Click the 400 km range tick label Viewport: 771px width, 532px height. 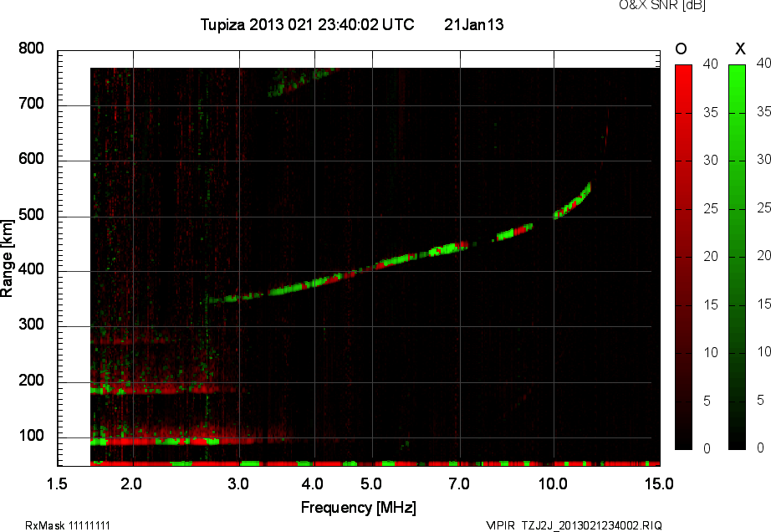point(32,269)
